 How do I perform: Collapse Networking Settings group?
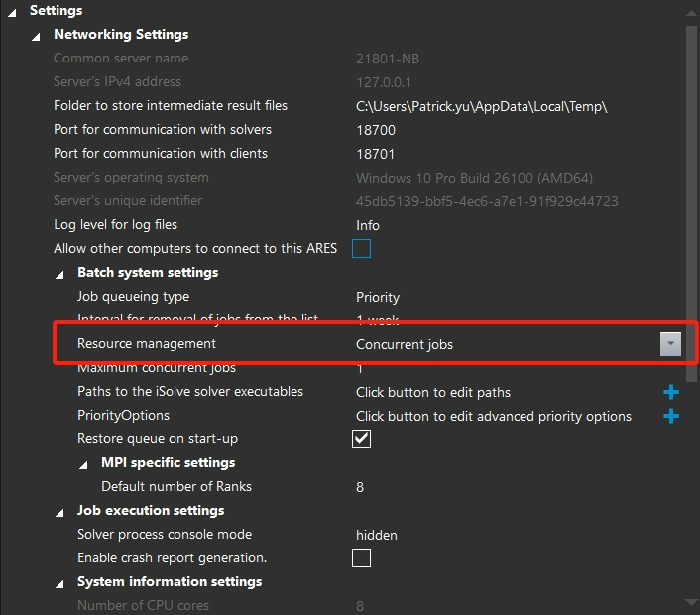(37, 35)
